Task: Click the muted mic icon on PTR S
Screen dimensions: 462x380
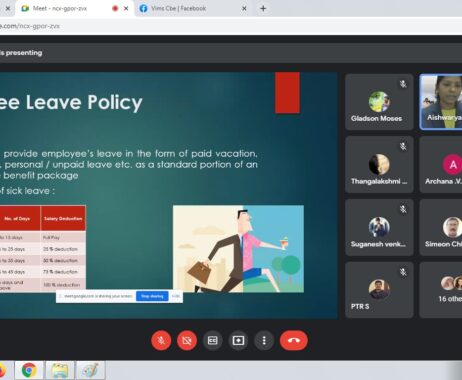Action: click(x=403, y=272)
